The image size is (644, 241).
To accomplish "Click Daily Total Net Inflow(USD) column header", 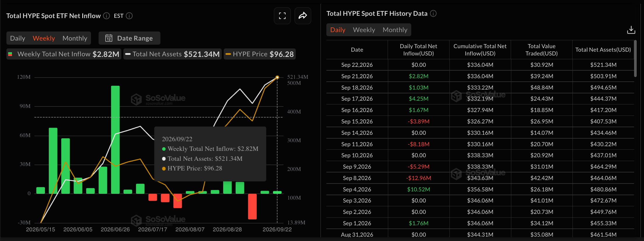I will 419,50.
